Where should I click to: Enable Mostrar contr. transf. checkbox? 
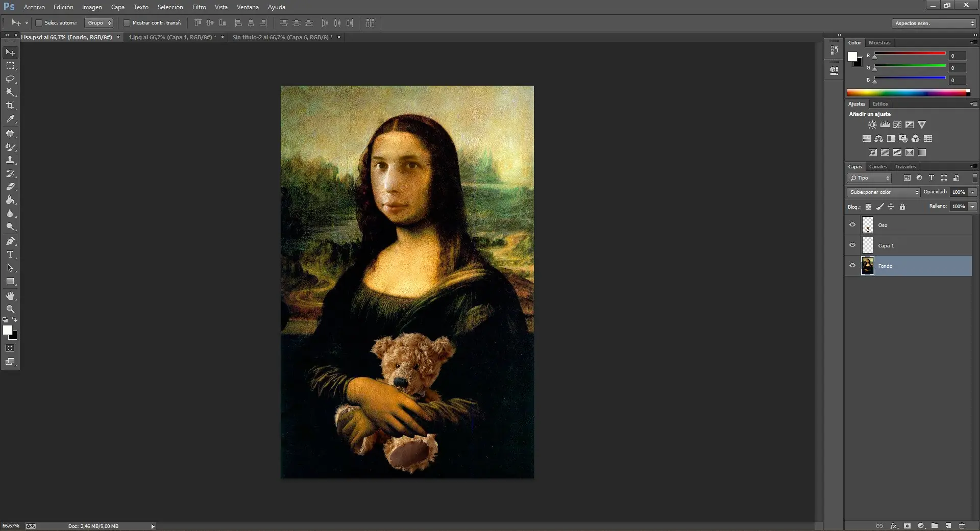click(x=127, y=23)
